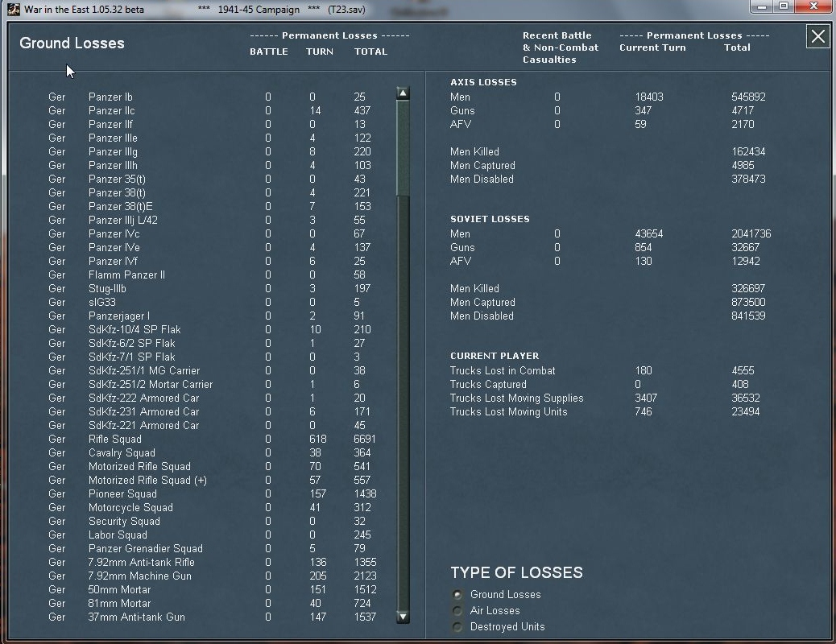Click the Panzer 35(t) row label
Viewport: 836px width, 644px height.
[117, 180]
